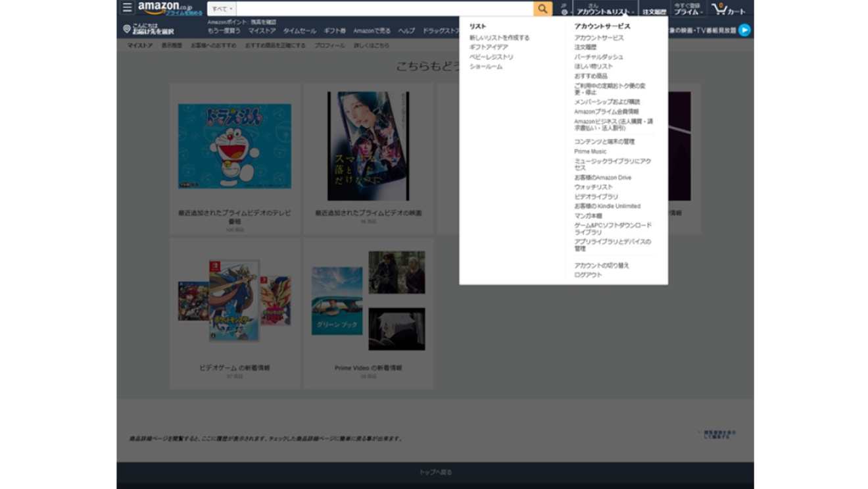Select the プロフィール sub-navigation tab
The width and height of the screenshot is (868, 489).
(x=329, y=45)
